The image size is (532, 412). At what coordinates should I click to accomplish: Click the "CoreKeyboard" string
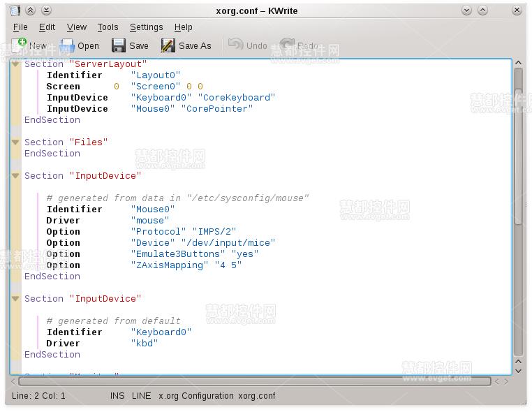coord(237,98)
